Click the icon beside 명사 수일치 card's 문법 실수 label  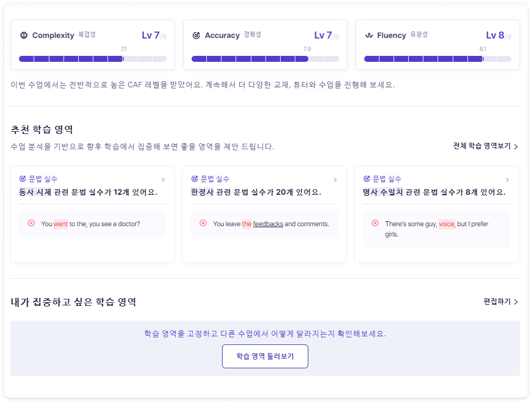pyautogui.click(x=367, y=178)
